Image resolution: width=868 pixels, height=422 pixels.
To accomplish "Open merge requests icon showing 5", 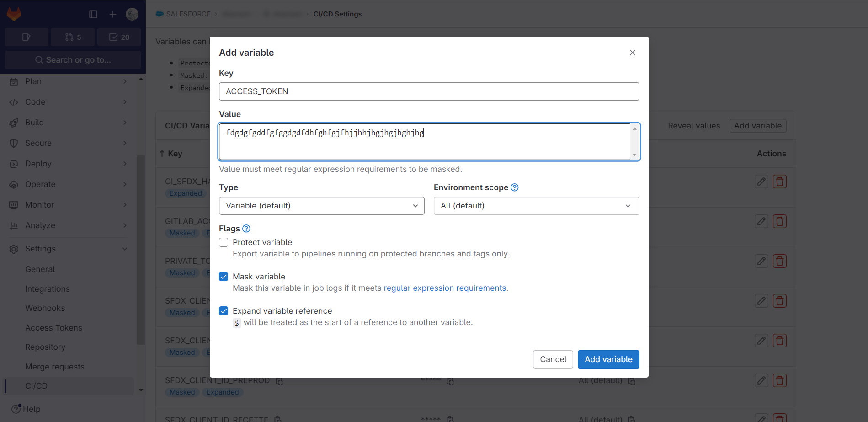I will [x=73, y=37].
